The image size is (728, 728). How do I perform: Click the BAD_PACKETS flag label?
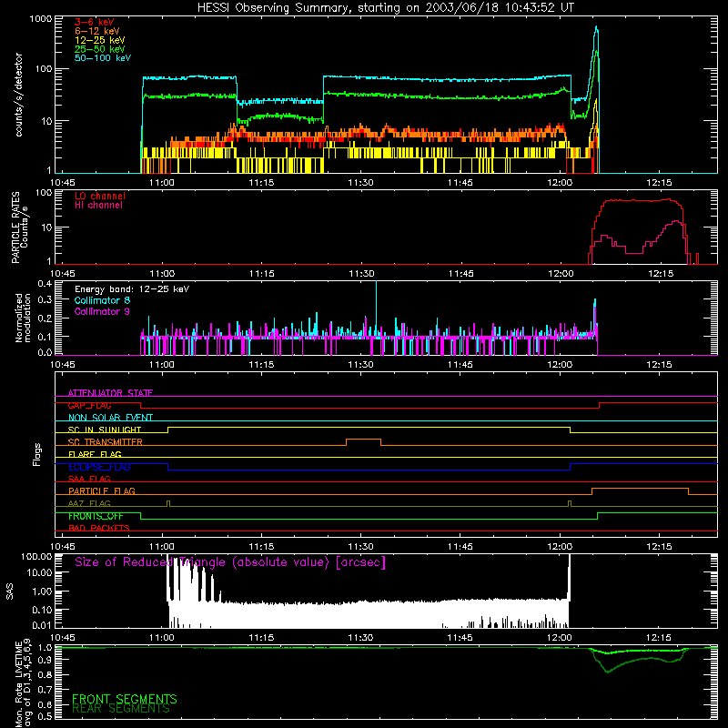click(x=98, y=528)
